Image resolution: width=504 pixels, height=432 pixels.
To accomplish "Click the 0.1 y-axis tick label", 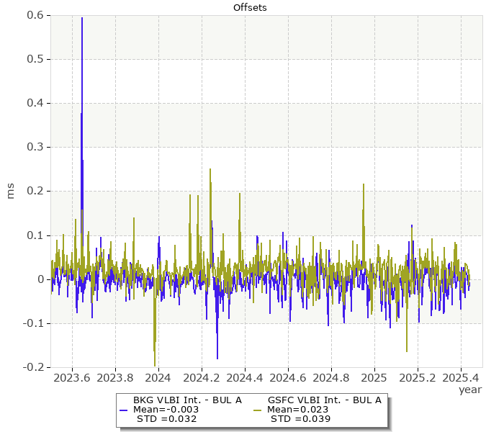I will [35, 235].
